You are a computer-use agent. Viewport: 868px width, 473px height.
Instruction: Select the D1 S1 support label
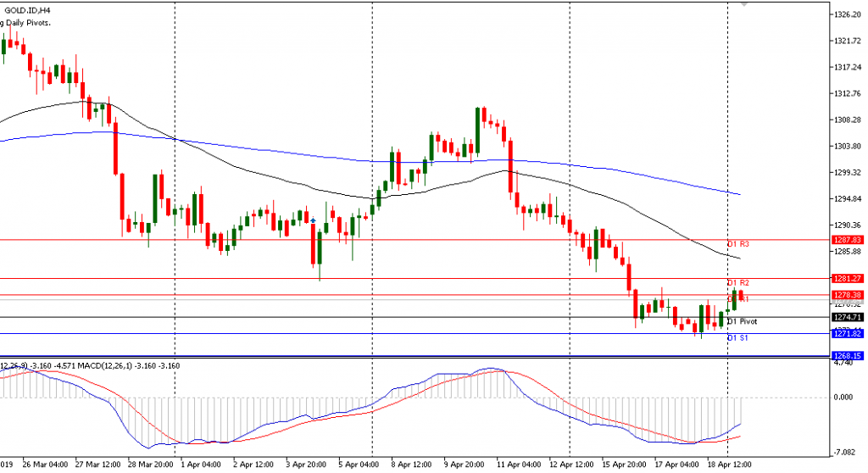point(738,338)
